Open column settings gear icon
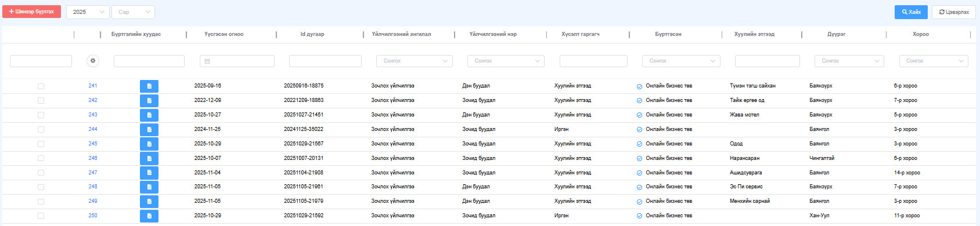This screenshot has height=226, width=980. coord(93,61)
